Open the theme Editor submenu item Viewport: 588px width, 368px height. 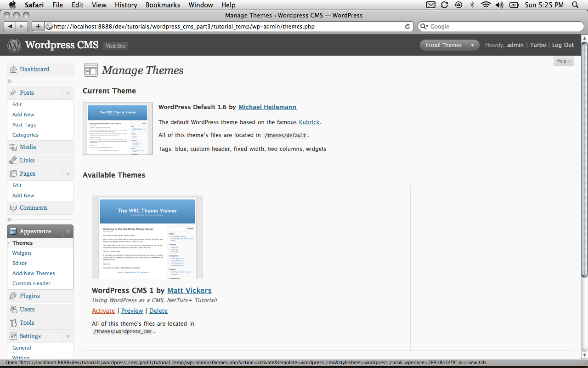tap(20, 263)
